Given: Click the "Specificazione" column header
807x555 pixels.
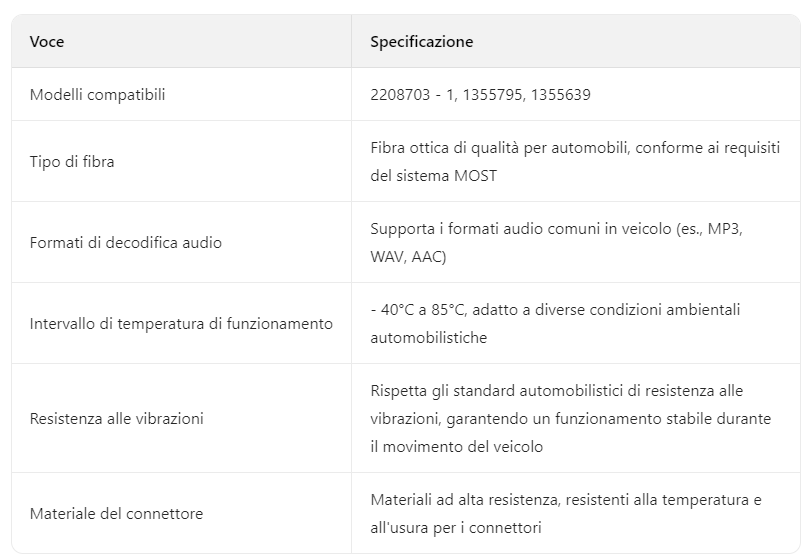Looking at the screenshot, I should 421,42.
